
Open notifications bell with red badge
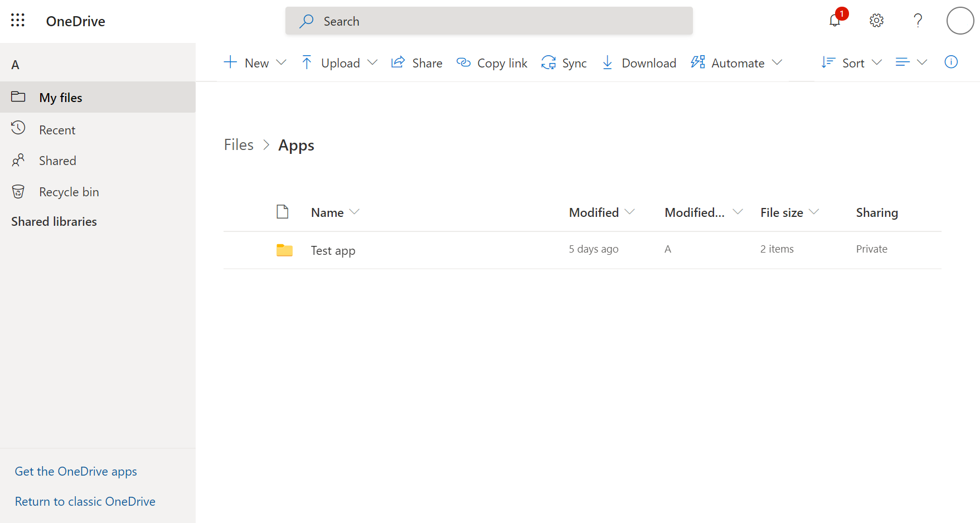835,21
